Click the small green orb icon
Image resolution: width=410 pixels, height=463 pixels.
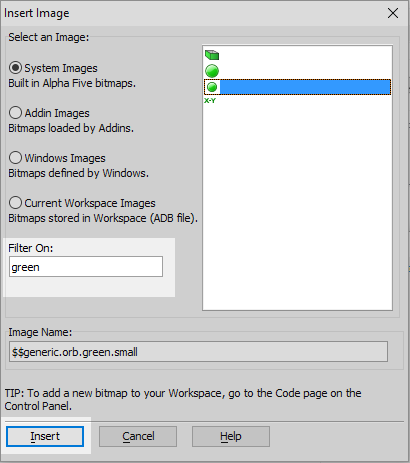coord(212,87)
